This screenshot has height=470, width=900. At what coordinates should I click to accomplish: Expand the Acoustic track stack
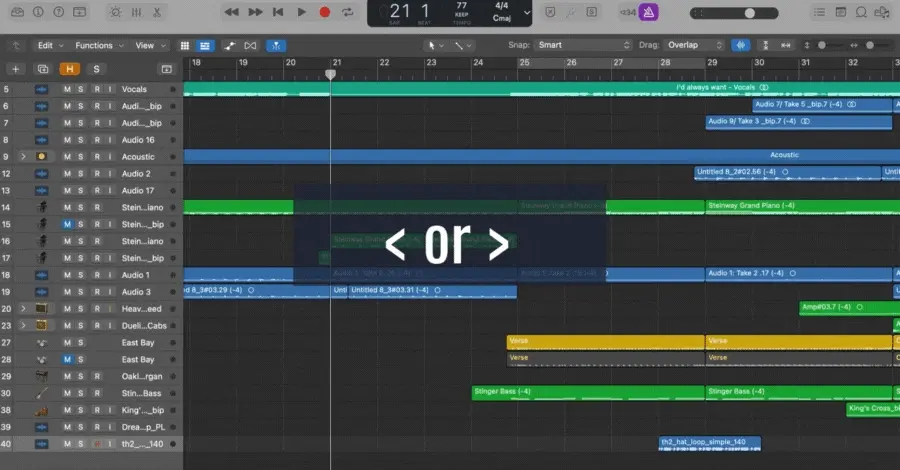click(x=23, y=157)
